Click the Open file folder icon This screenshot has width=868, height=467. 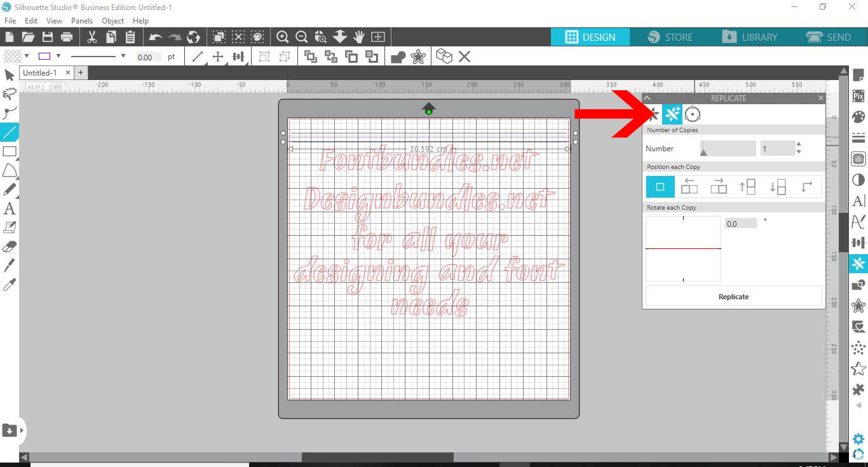pyautogui.click(x=28, y=37)
